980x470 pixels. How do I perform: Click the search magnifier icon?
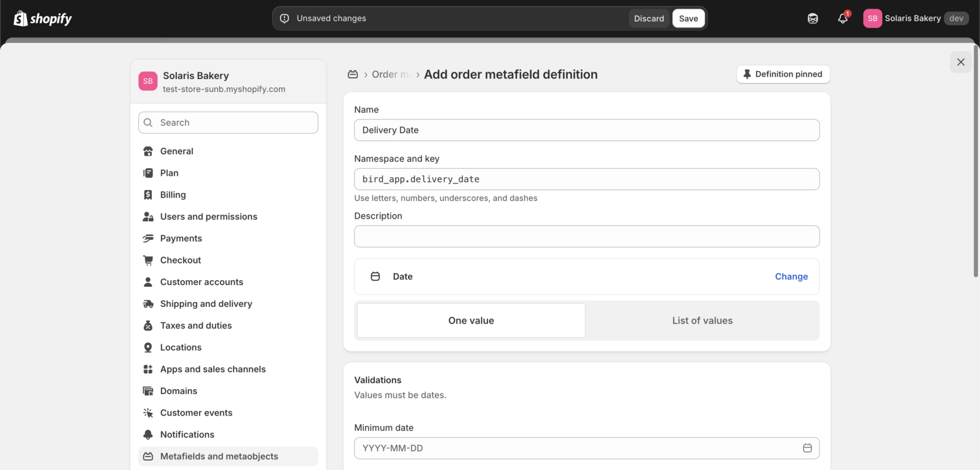pyautogui.click(x=148, y=123)
